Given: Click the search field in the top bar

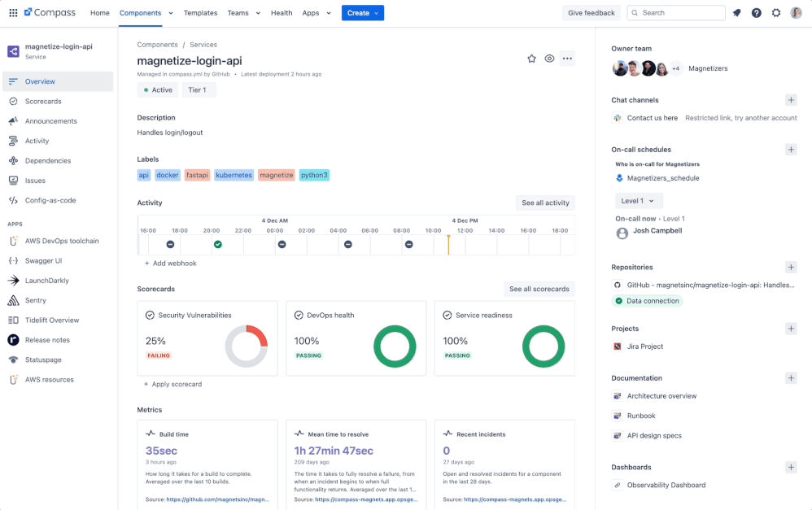Looking at the screenshot, I should (x=676, y=12).
